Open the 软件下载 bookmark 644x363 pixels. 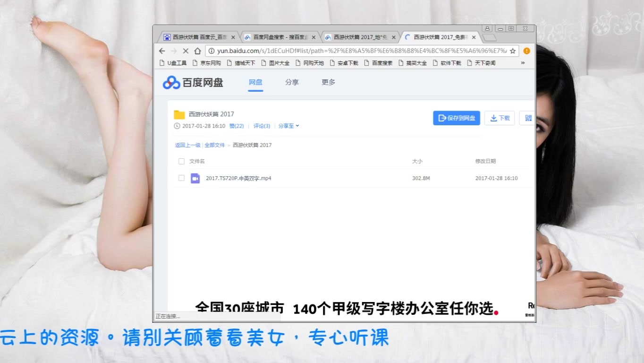(x=447, y=63)
